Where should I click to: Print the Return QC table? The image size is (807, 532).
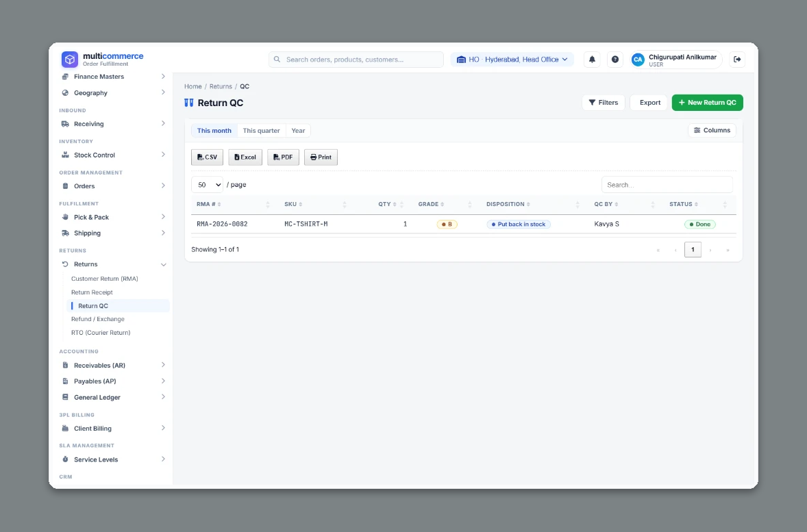click(x=321, y=157)
